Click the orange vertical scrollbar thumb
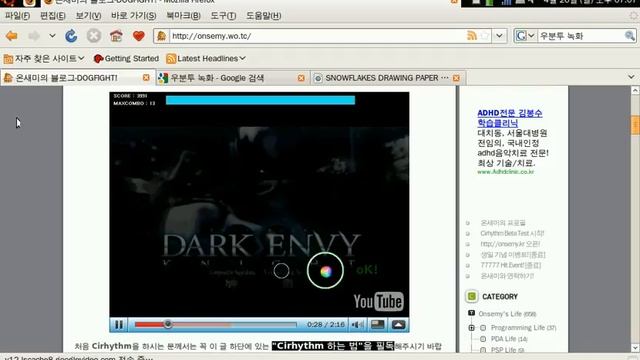This screenshot has height=360, width=640. pos(635,125)
